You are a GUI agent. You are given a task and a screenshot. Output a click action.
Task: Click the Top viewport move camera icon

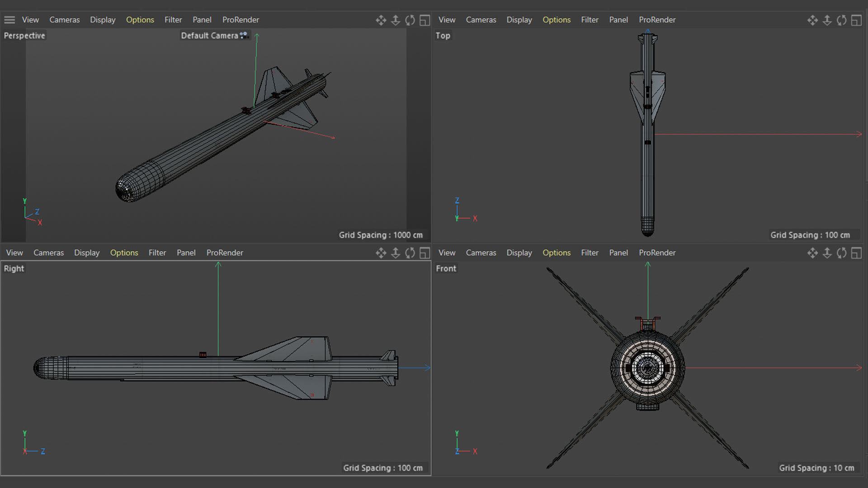812,20
